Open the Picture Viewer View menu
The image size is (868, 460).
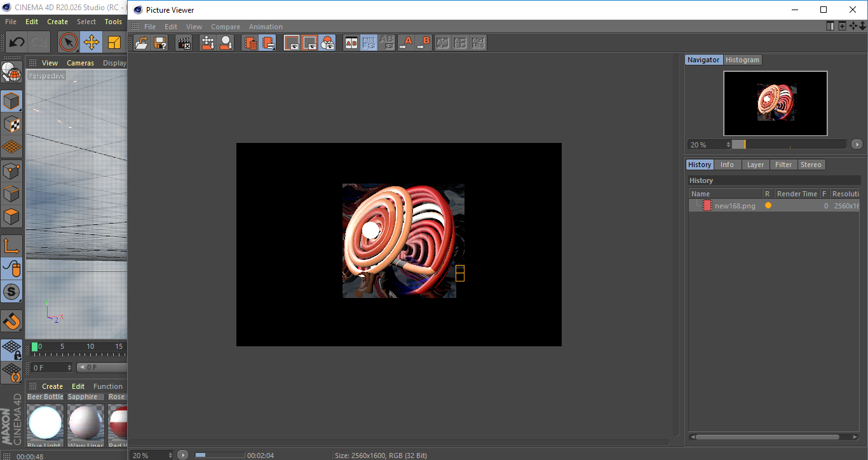tap(194, 27)
